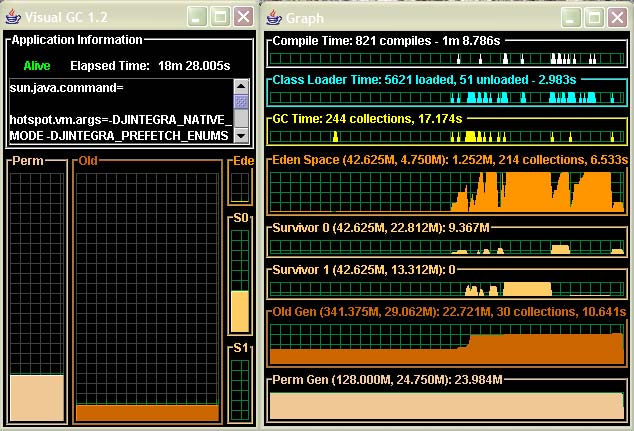This screenshot has width=634, height=431.
Task: Click the 'S1' panel label
Action: point(241,348)
